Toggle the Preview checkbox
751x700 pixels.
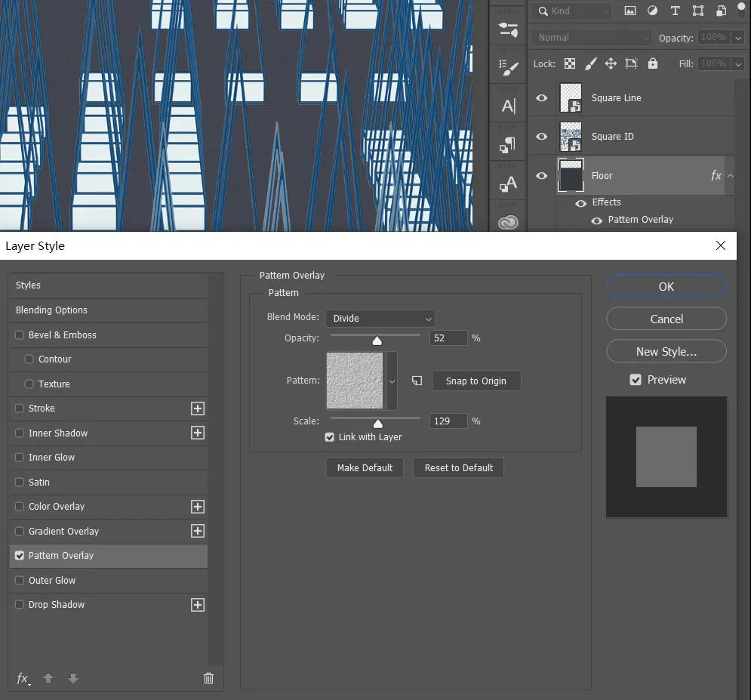636,380
